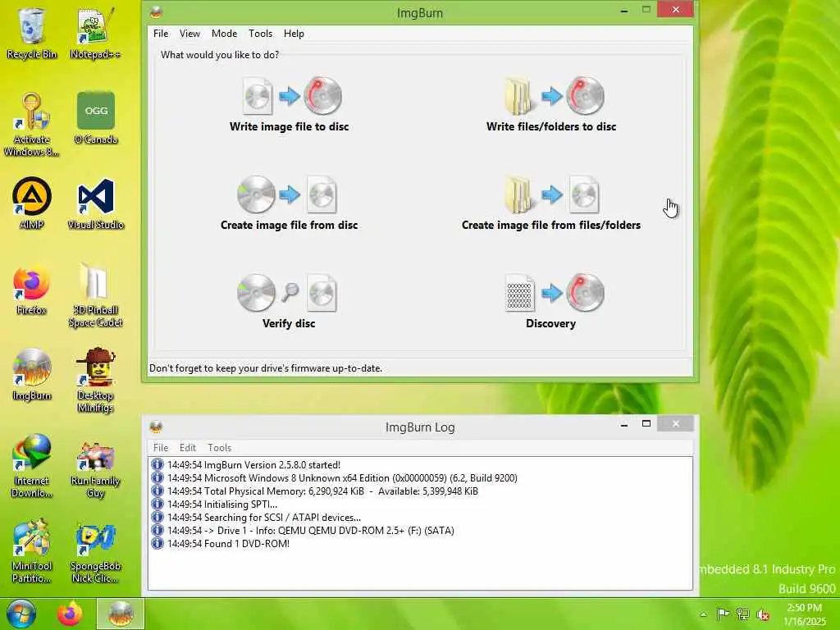
Task: Click SpongeBob Nick Clic... desktop shortcut
Action: pyautogui.click(x=95, y=554)
